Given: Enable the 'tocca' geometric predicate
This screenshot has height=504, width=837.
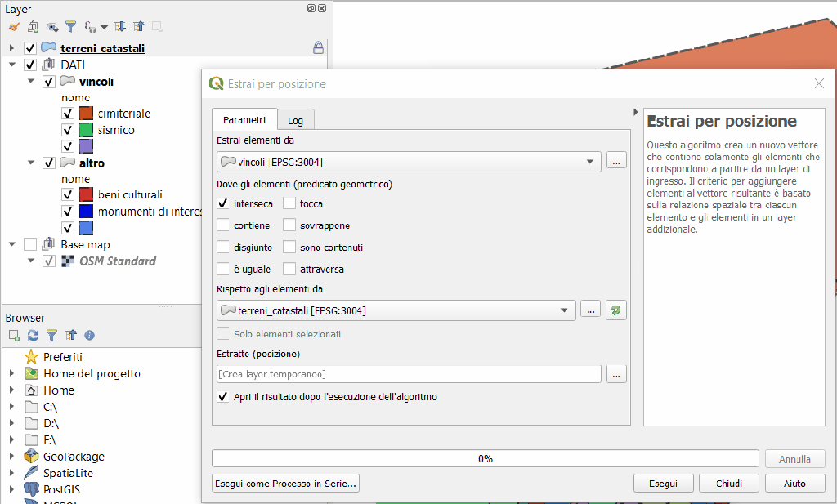Looking at the screenshot, I should point(289,203).
